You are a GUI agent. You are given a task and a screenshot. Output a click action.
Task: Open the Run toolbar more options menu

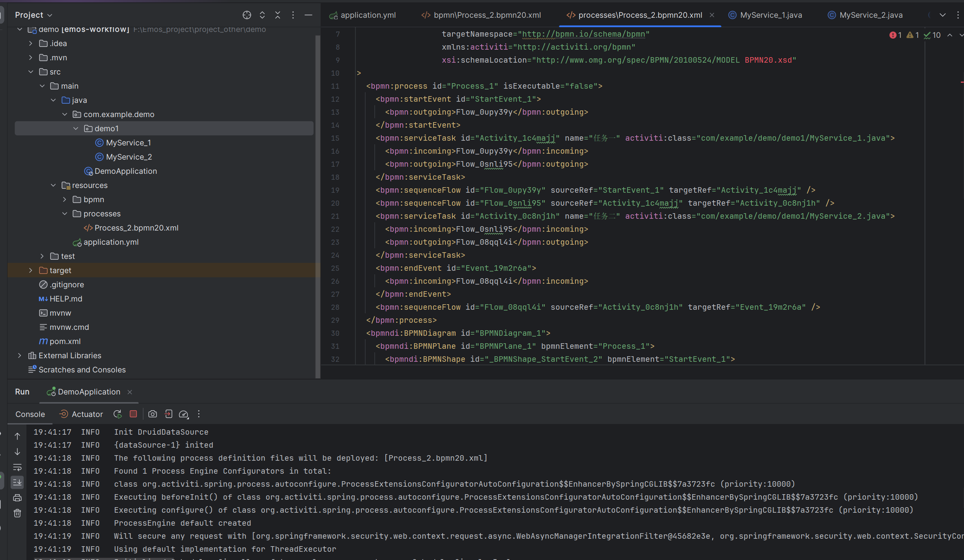(x=199, y=414)
